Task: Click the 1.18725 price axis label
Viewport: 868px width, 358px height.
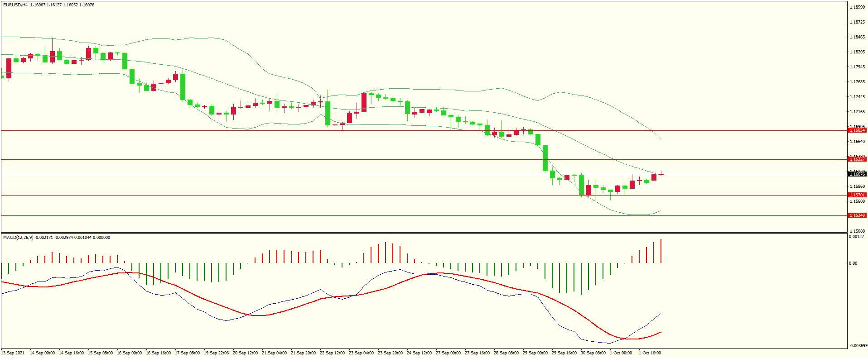Action: pyautogui.click(x=858, y=22)
